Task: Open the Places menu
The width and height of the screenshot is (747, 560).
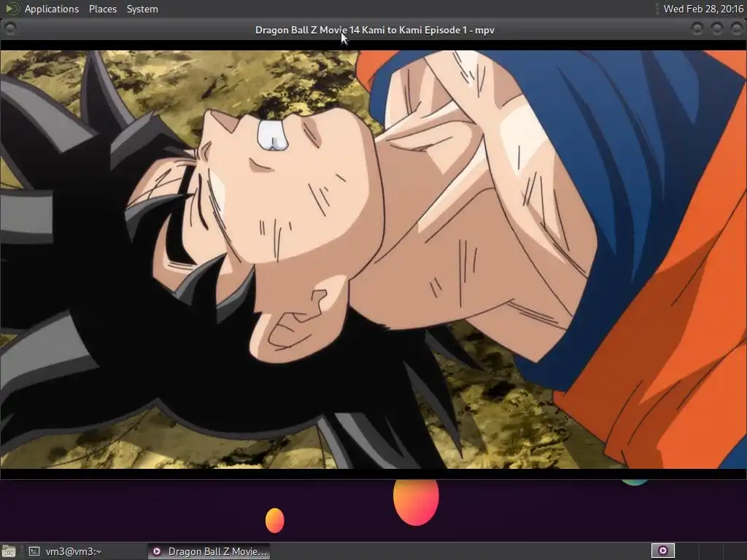Action: 102,9
